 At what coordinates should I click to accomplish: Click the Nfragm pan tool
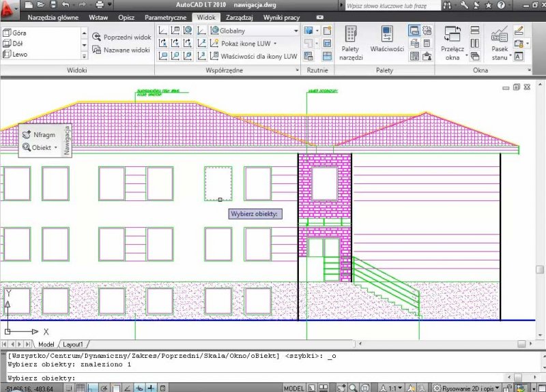click(x=39, y=135)
